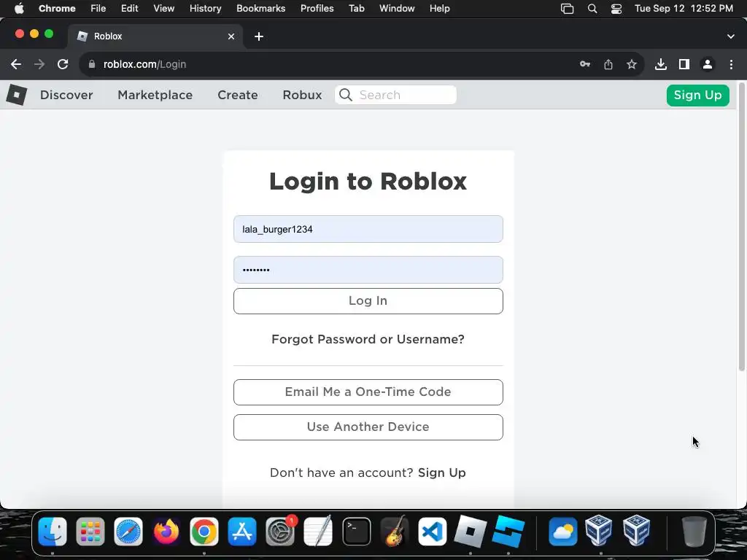This screenshot has height=560, width=747.
Task: Click the Roblox logo in the site header
Action: (17, 95)
